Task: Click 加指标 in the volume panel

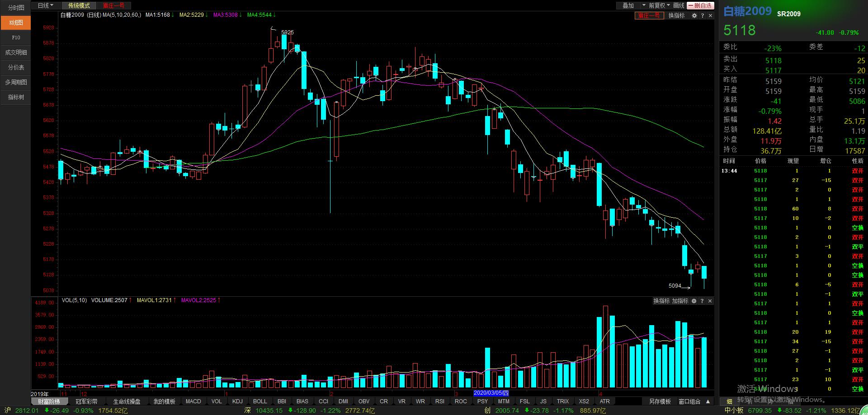Action: tap(680, 301)
